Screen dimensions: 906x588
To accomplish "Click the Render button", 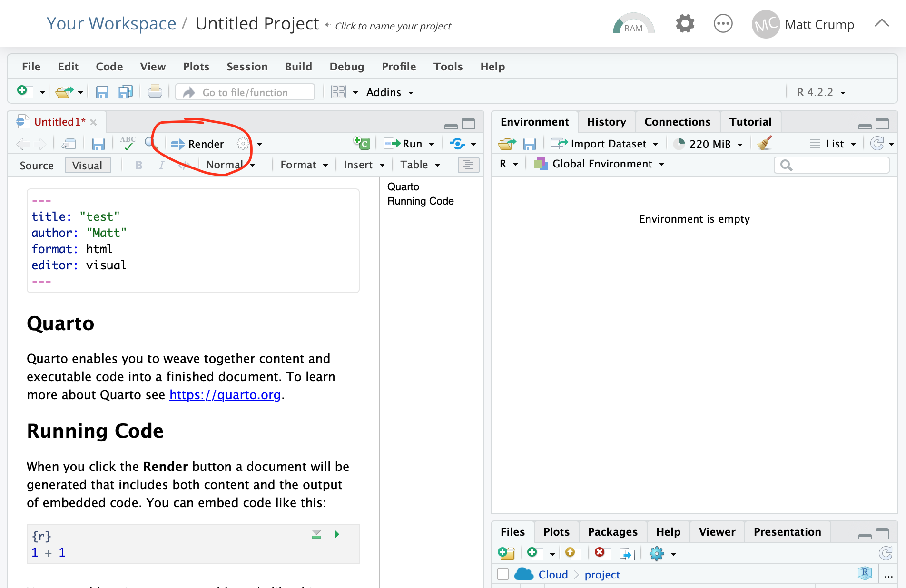I will 197,144.
